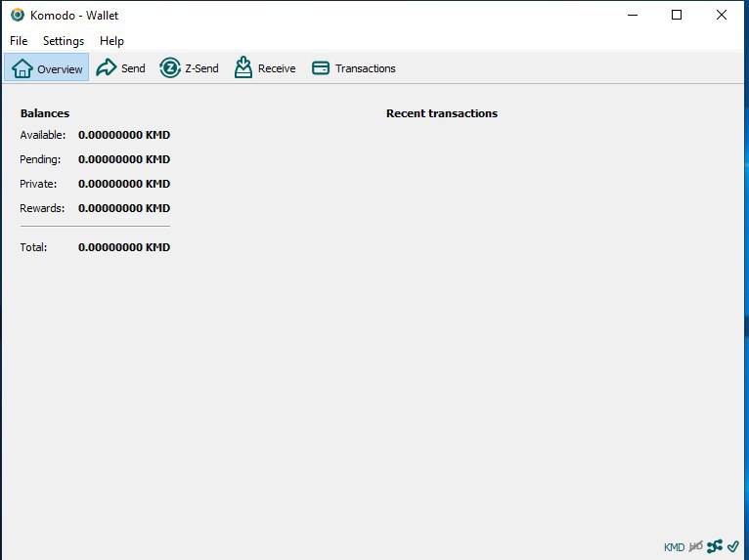The width and height of the screenshot is (749, 560).
Task: Go to the Receive tab
Action: pyautogui.click(x=265, y=67)
